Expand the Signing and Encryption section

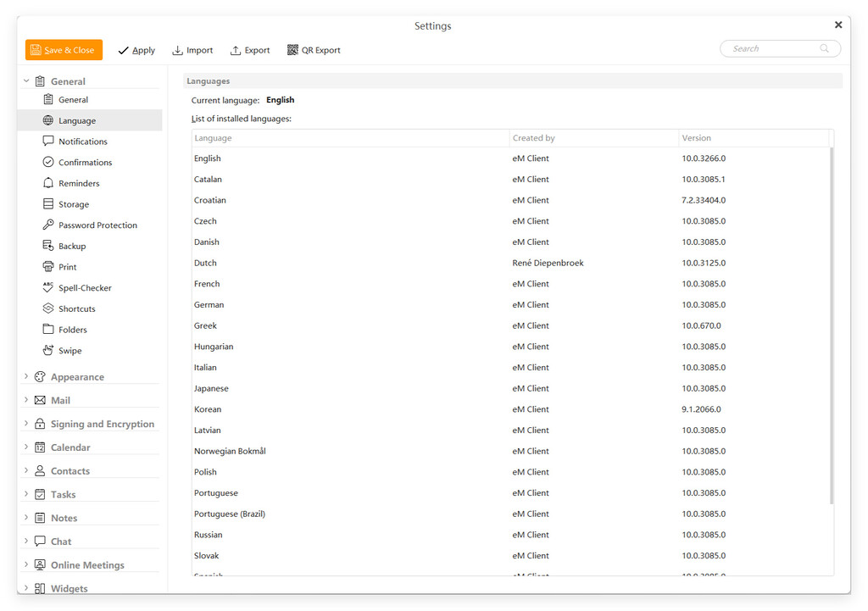tap(25, 423)
